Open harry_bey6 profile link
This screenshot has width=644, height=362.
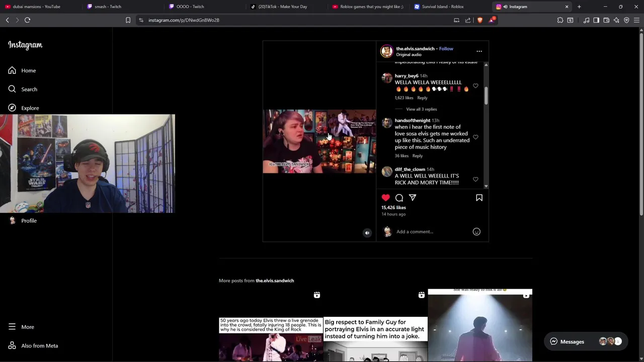coord(407,76)
